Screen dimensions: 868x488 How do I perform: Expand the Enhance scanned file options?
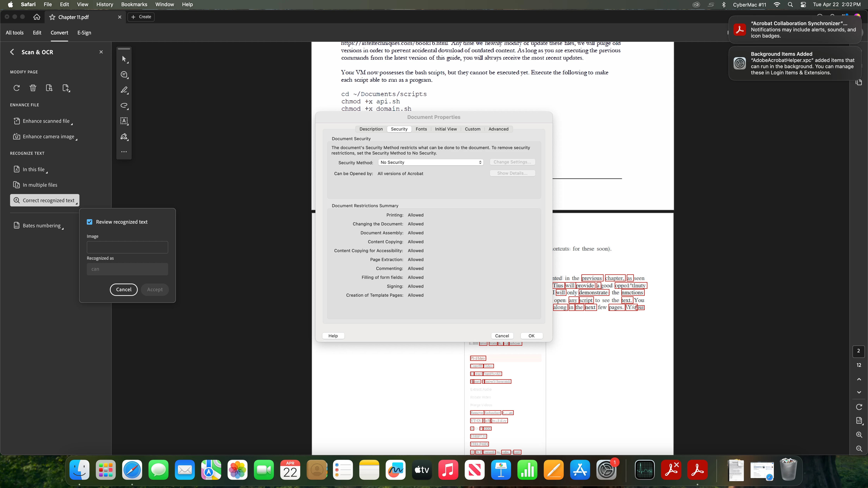(46, 121)
